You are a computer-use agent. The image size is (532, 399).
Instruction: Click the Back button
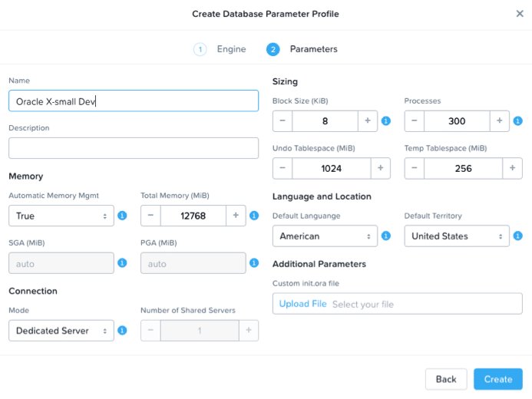coord(446,379)
